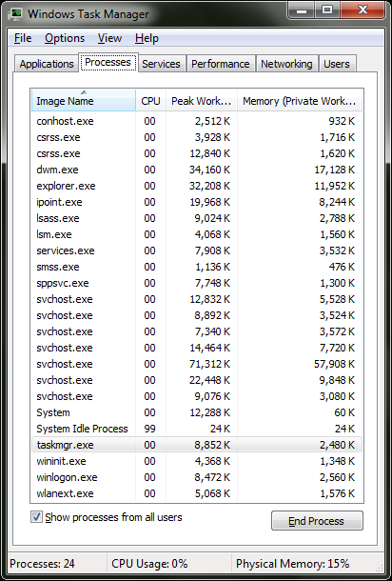Select the Processes tab
The height and width of the screenshot is (581, 392).
[108, 62]
